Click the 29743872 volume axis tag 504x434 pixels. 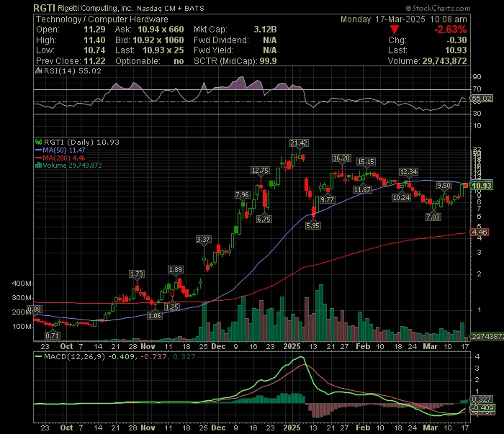click(x=487, y=336)
